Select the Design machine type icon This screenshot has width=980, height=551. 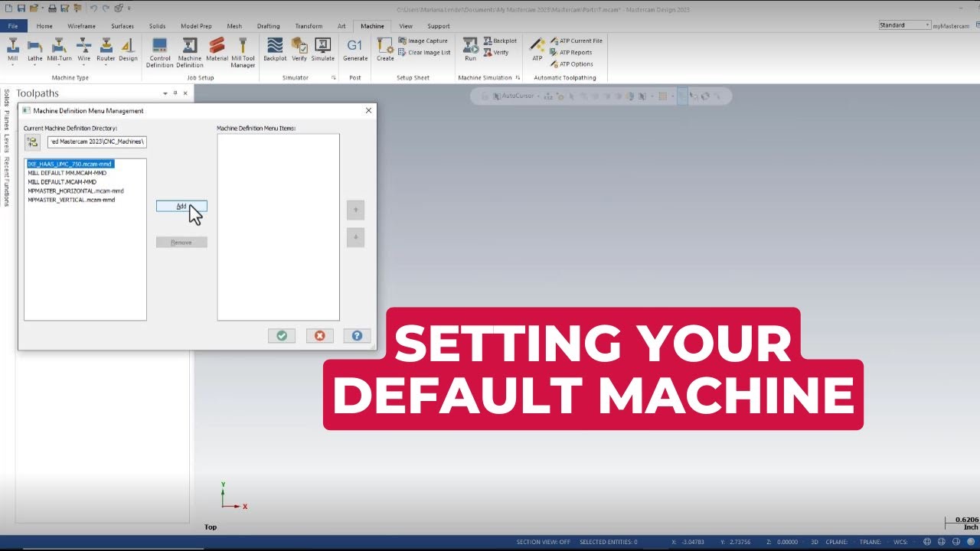(x=128, y=48)
